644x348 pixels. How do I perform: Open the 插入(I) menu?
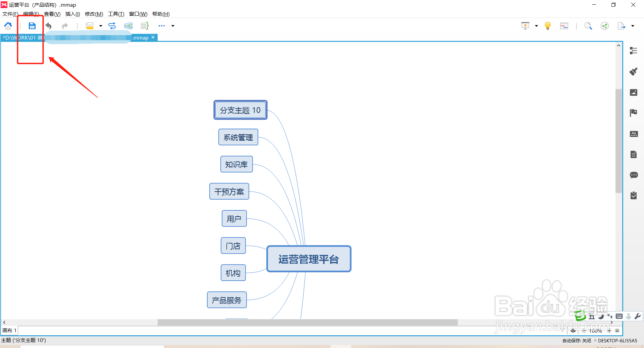(x=72, y=14)
